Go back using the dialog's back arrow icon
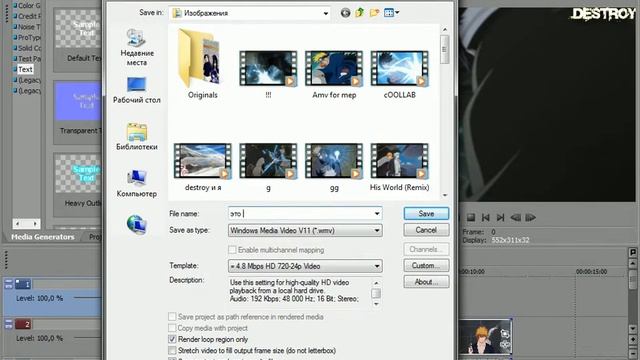 pyautogui.click(x=345, y=13)
